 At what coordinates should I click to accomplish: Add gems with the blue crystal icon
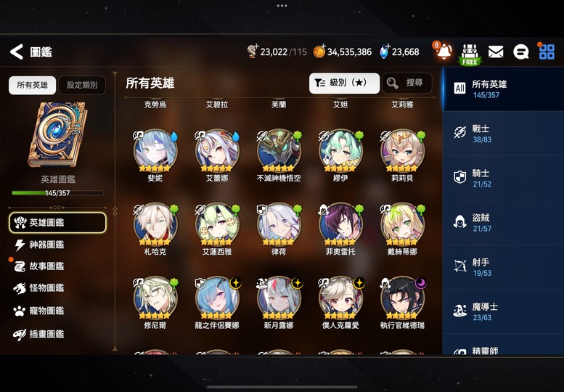coord(385,52)
